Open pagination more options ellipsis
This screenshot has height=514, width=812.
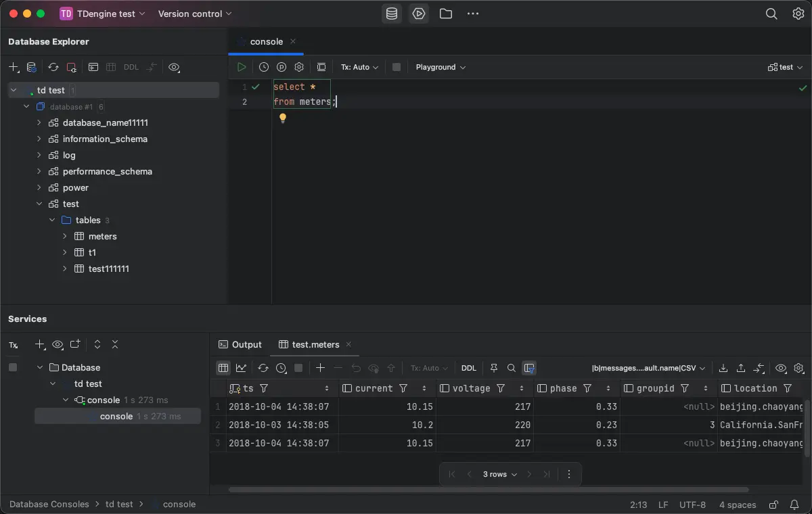tap(569, 474)
